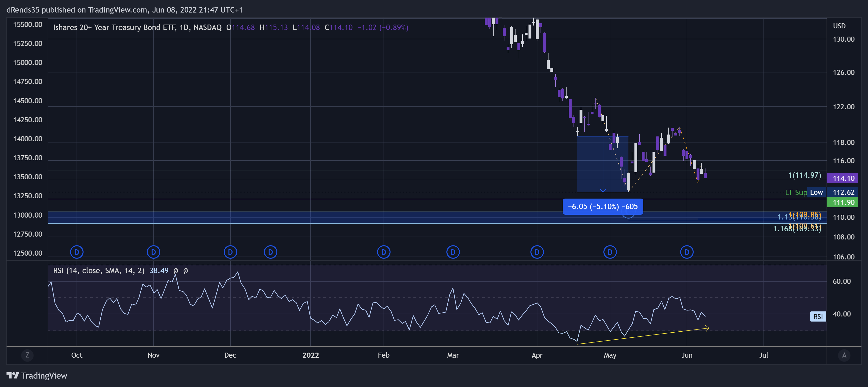The width and height of the screenshot is (868, 387).
Task: Click the high value H115.13
Action: click(274, 27)
